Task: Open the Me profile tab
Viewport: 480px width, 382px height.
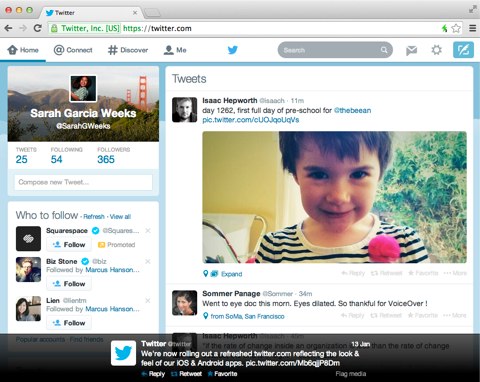Action: pyautogui.click(x=175, y=50)
